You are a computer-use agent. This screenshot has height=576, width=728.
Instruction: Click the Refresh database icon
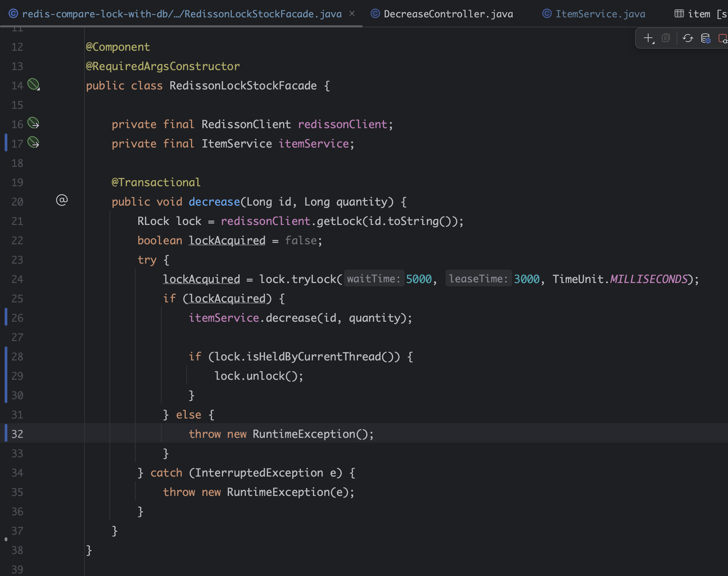point(688,38)
